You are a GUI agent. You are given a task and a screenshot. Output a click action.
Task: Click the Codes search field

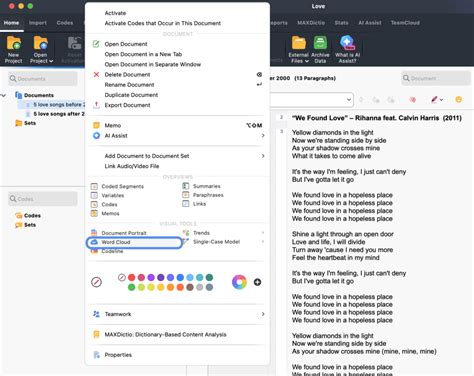coord(43,199)
